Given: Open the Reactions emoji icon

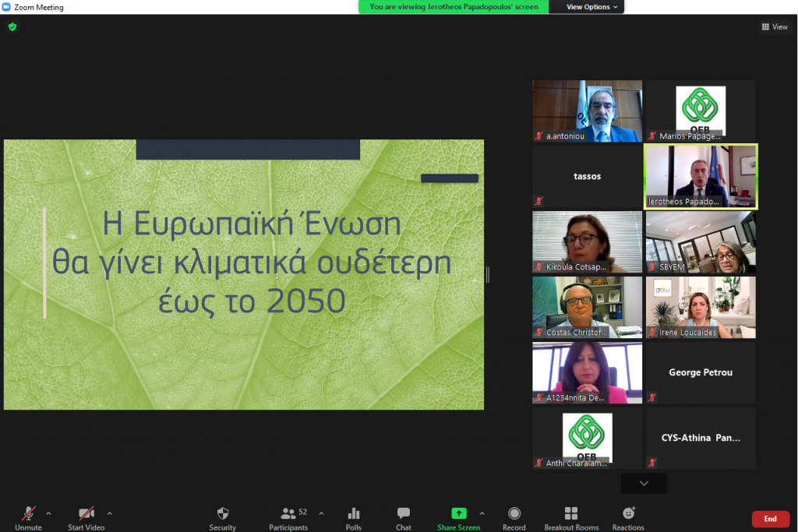Looking at the screenshot, I should click(x=629, y=513).
